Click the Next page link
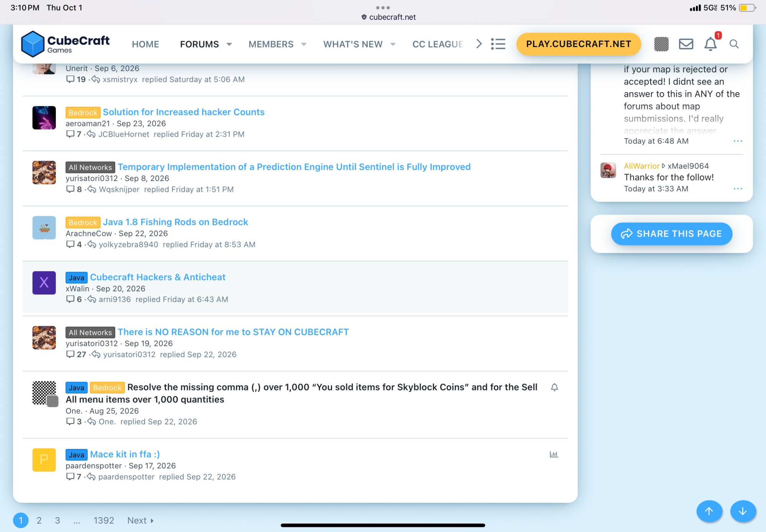The height and width of the screenshot is (532, 766). tap(141, 521)
